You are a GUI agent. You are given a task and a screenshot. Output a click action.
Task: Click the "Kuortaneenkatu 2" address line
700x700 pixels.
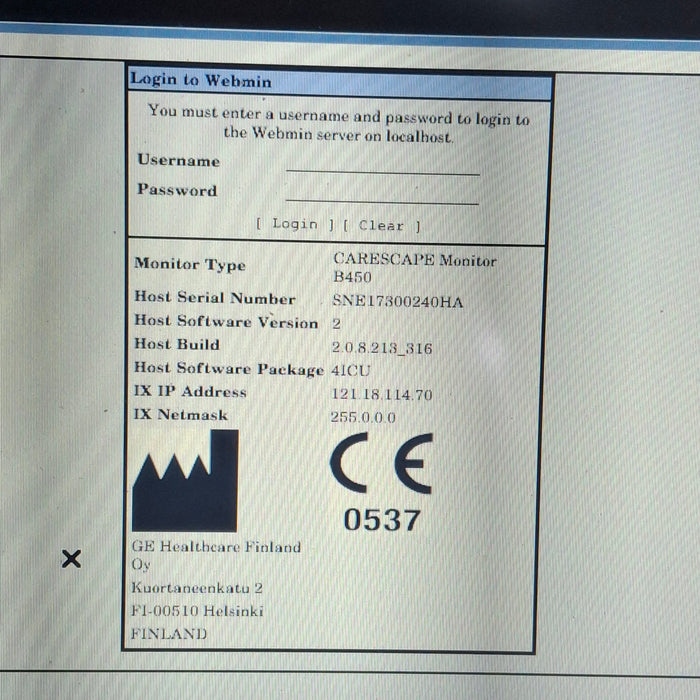[197, 588]
